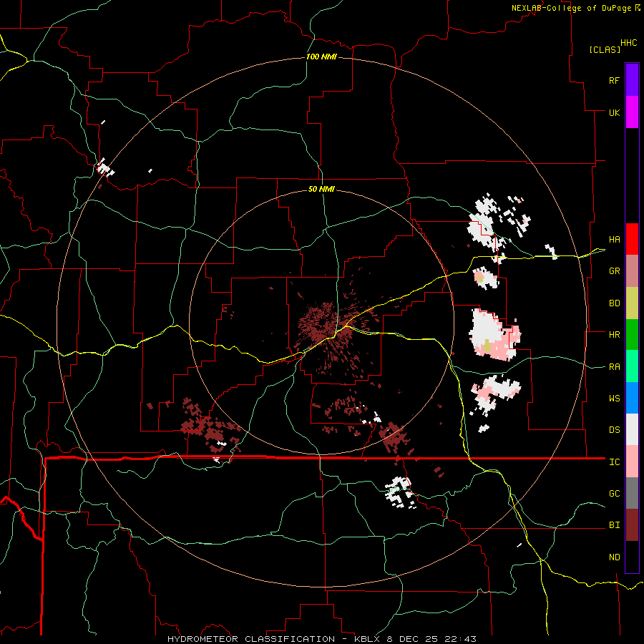Click the BI dark red legend swatch
The height and width of the screenshot is (644, 644).
tap(632, 525)
